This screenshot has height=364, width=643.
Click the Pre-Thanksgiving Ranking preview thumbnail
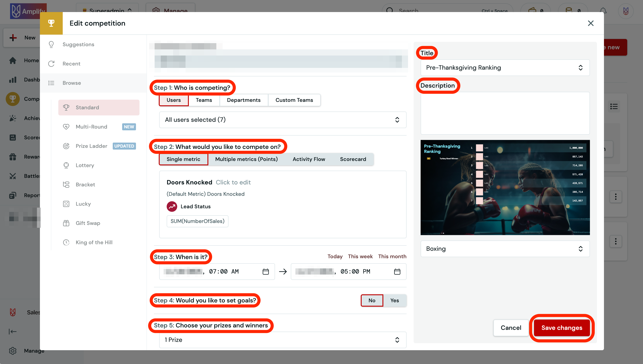point(505,187)
